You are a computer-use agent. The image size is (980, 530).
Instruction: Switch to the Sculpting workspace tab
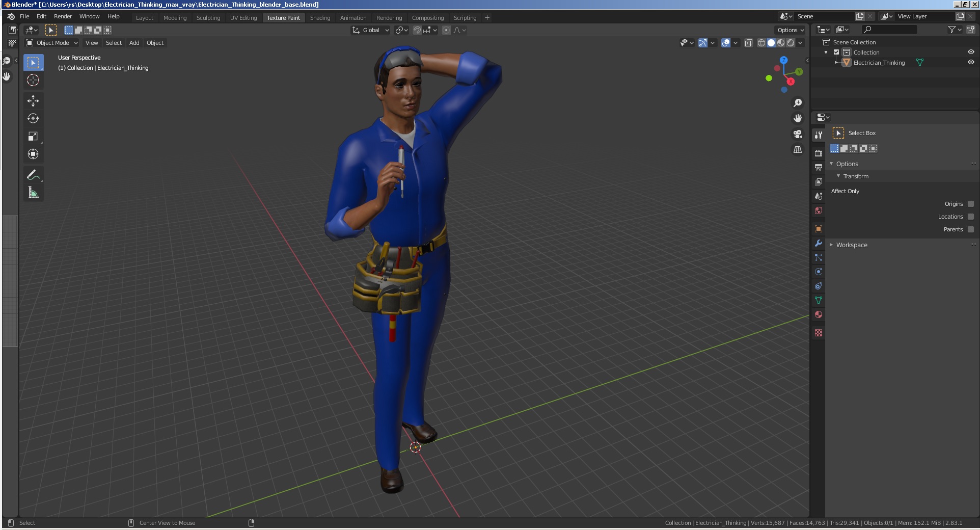(208, 18)
